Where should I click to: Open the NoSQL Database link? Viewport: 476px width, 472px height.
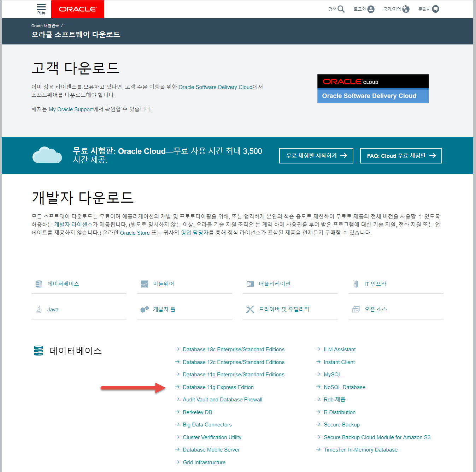[345, 387]
